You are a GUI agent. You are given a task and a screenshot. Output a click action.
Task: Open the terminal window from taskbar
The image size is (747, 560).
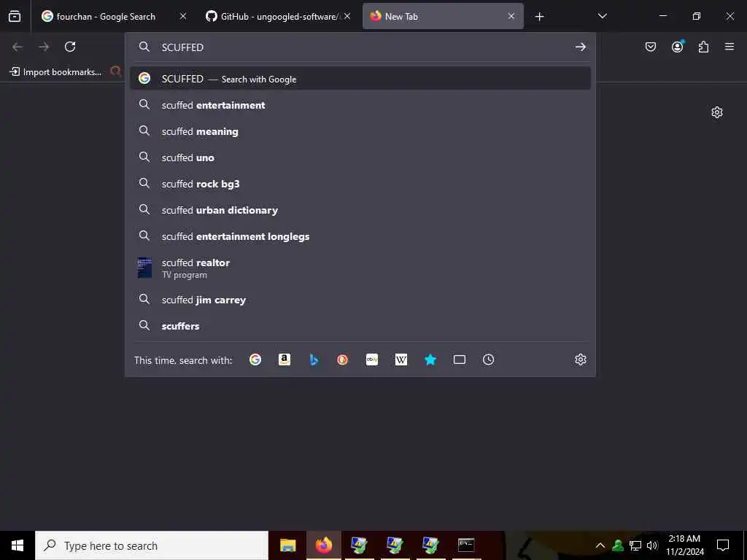click(x=466, y=545)
